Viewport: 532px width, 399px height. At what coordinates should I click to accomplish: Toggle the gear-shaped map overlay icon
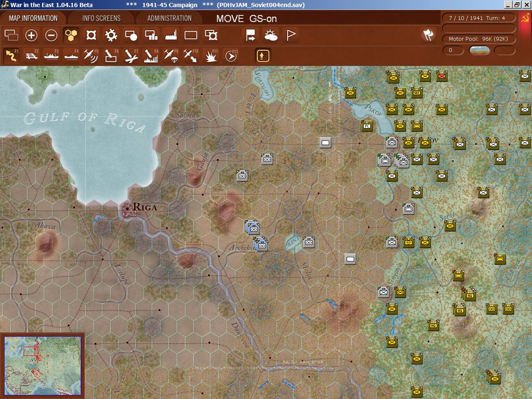point(111,35)
